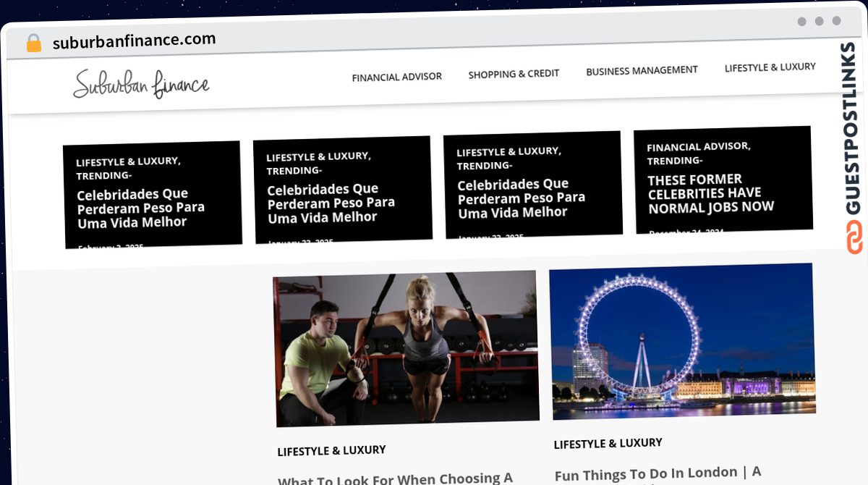Open the Lifestyle & Luxury menu
This screenshot has width=868, height=485.
pos(770,67)
